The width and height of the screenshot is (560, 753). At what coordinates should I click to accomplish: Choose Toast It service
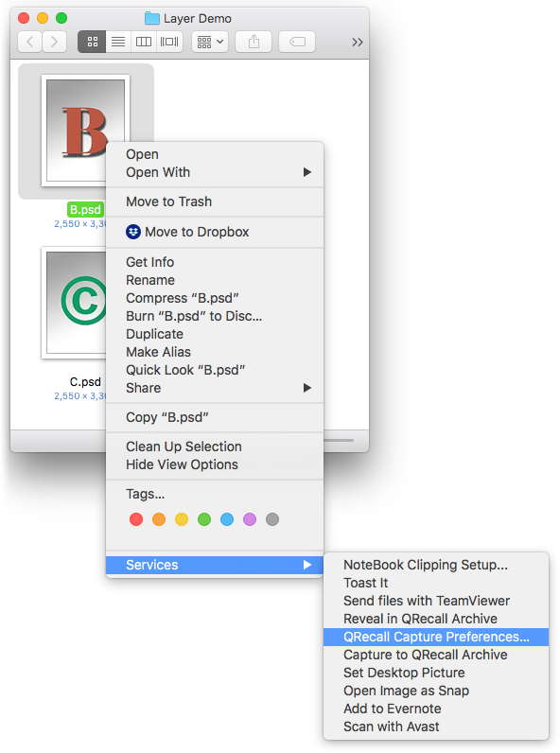436,583
